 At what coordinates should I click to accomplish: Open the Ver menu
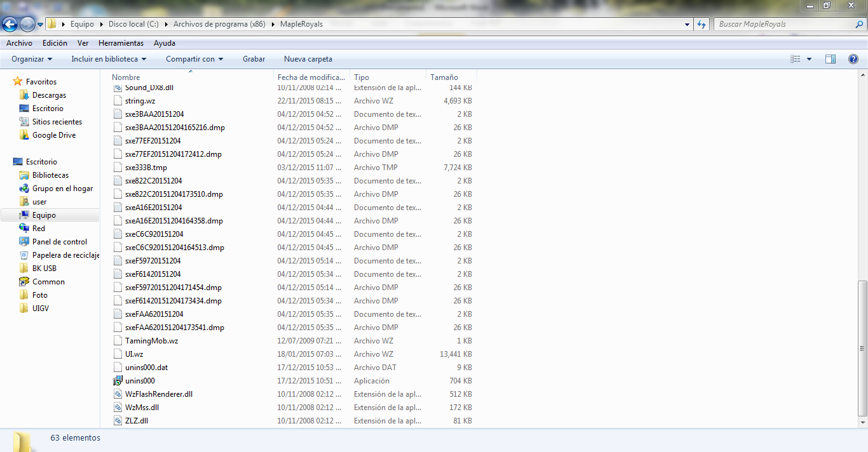coord(83,43)
